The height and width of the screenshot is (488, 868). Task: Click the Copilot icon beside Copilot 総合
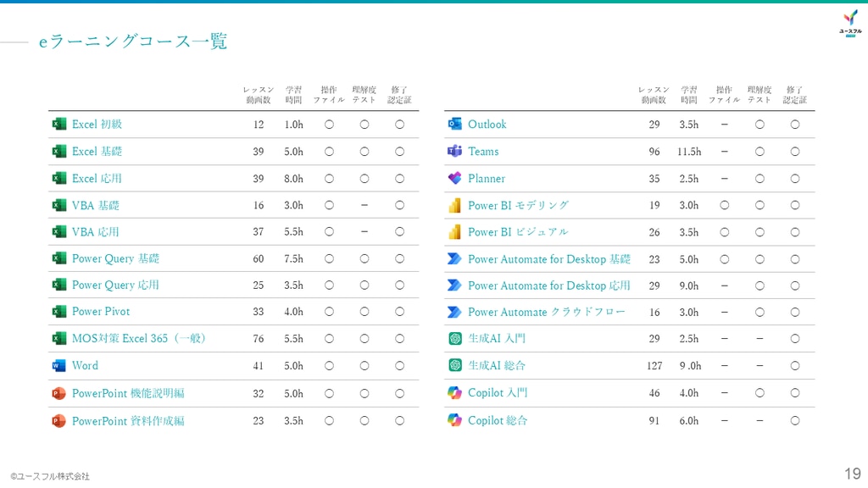pyautogui.click(x=454, y=420)
